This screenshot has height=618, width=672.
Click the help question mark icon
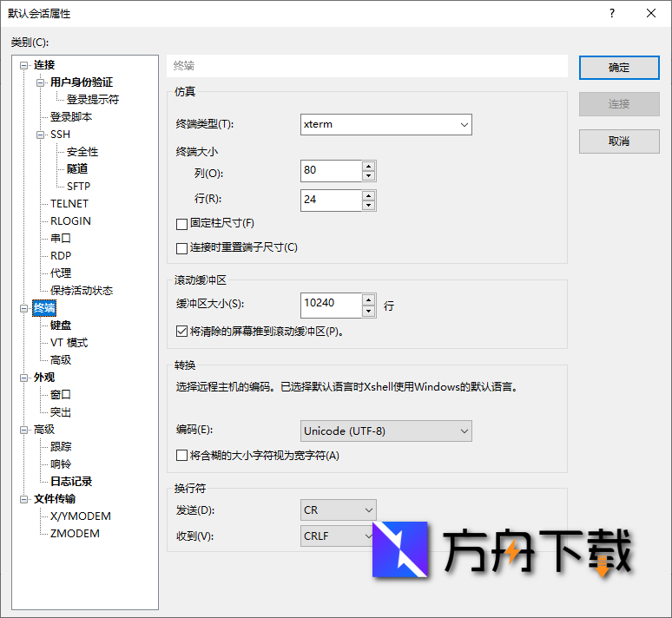point(612,13)
